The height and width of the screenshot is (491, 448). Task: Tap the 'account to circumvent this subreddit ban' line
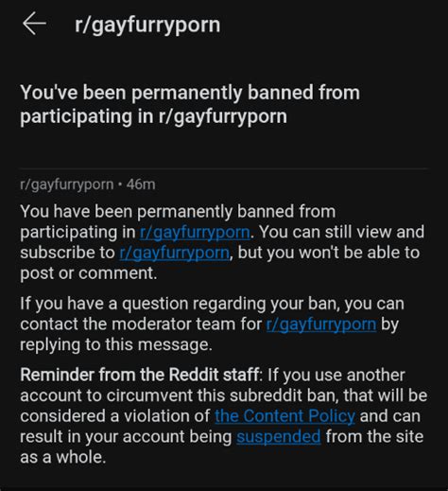[224, 395]
